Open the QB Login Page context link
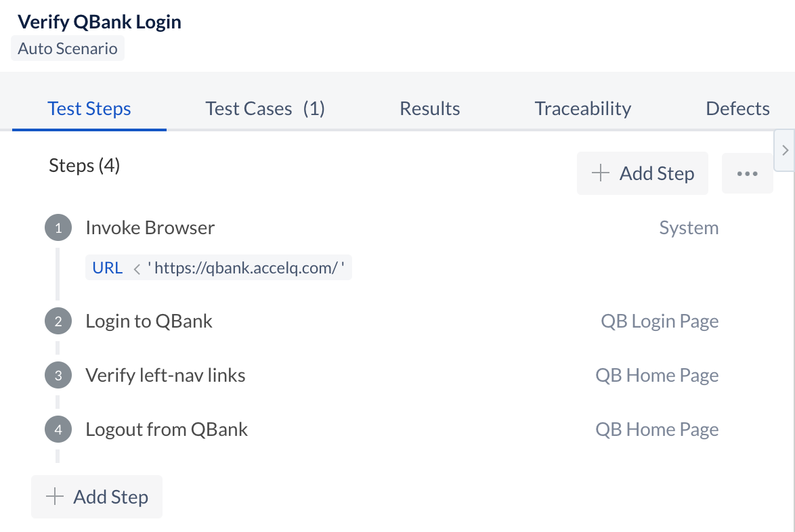Screen dimensions: 795x532 click(659, 321)
